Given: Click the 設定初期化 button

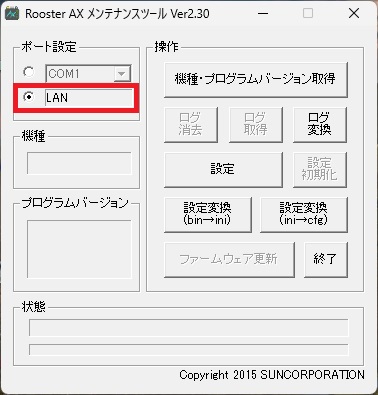Looking at the screenshot, I should click(x=320, y=169).
